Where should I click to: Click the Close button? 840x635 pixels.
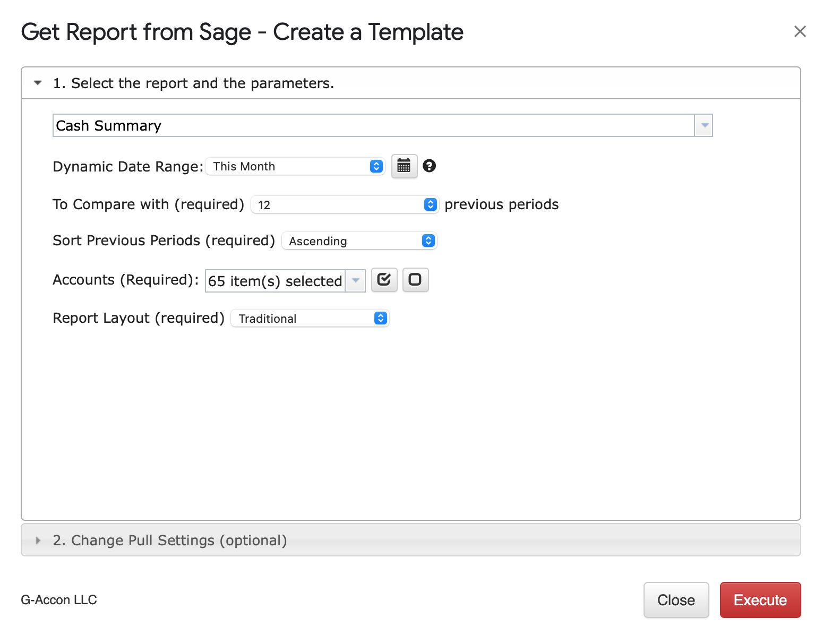676,600
